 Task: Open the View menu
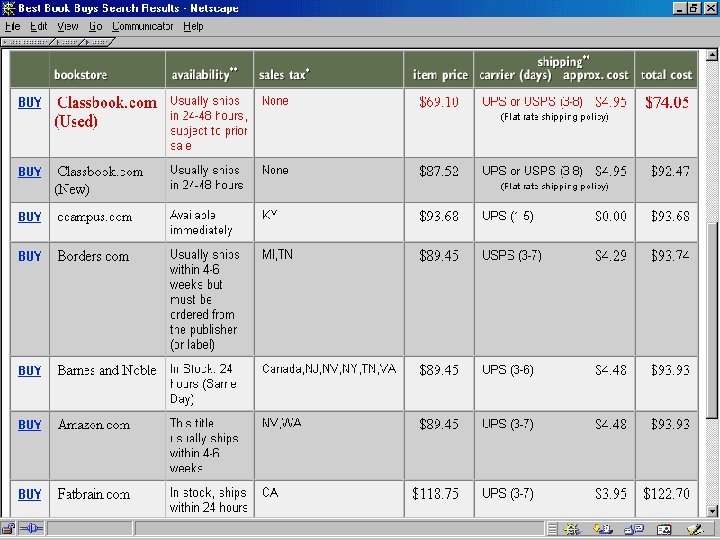68,27
